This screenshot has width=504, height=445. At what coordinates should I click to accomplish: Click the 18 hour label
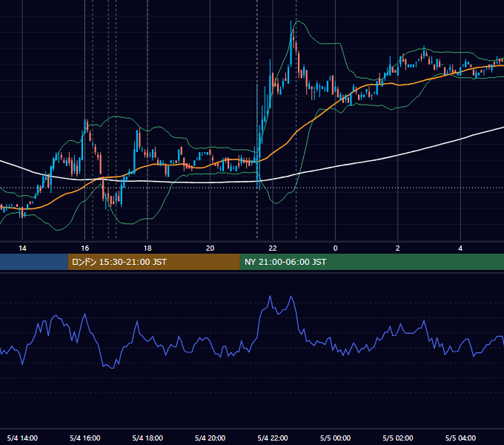(x=147, y=248)
